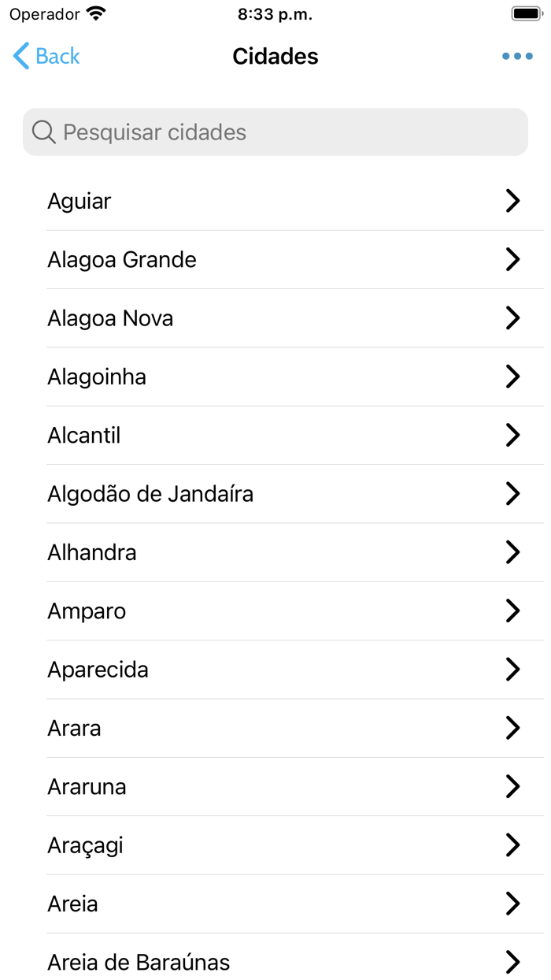Image resolution: width=551 pixels, height=980 pixels.
Task: Tap the chevron next to Areia
Action: (513, 904)
